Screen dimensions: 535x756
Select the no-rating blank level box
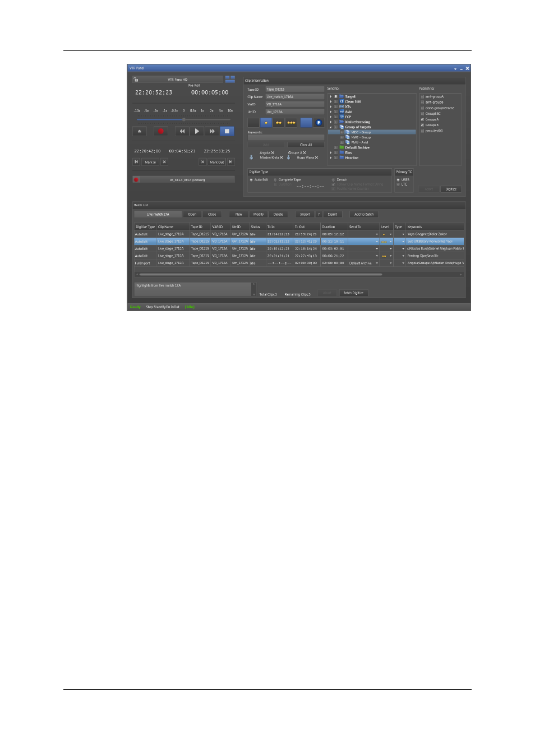[253, 122]
